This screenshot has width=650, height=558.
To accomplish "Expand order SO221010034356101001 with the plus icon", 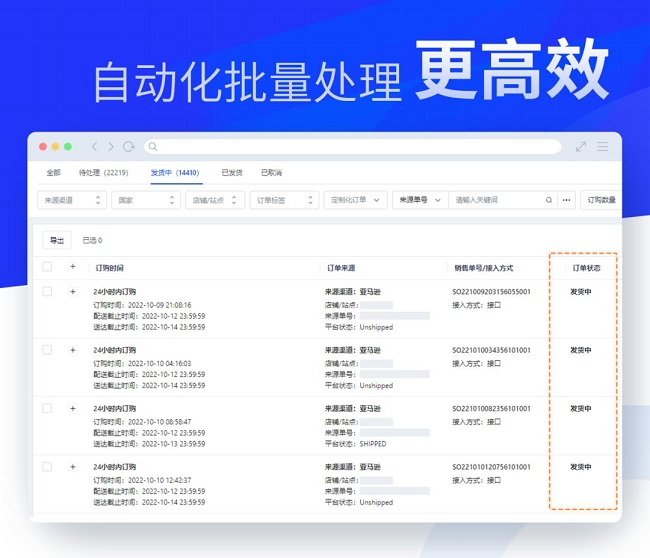I will point(73,350).
